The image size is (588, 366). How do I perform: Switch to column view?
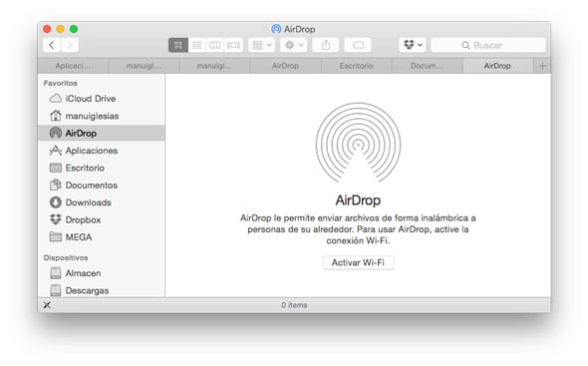coord(215,45)
